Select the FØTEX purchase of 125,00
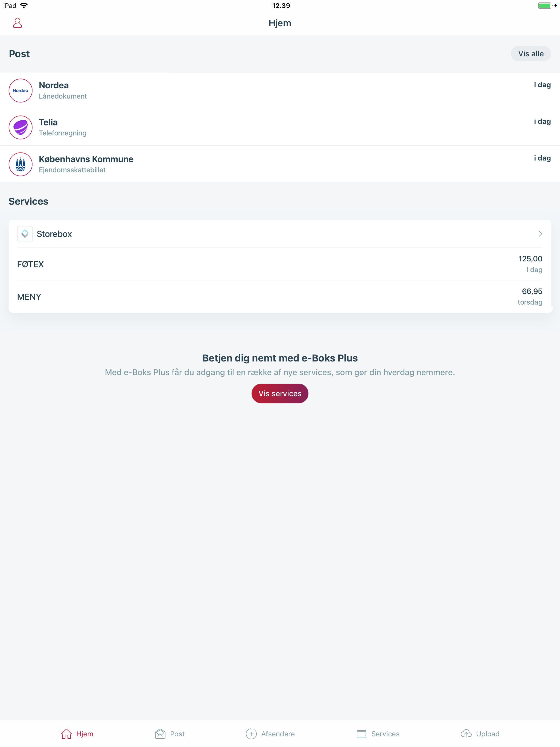The height and width of the screenshot is (747, 560). (270, 264)
